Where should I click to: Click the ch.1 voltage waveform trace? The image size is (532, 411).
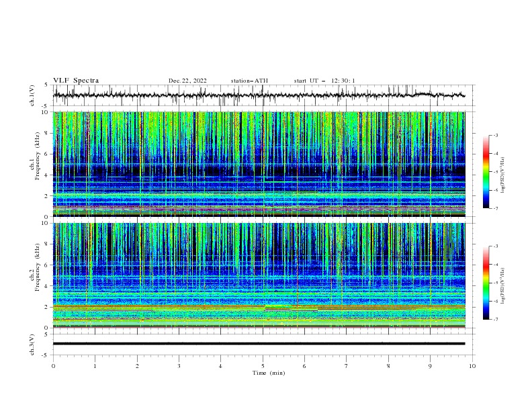pos(259,95)
